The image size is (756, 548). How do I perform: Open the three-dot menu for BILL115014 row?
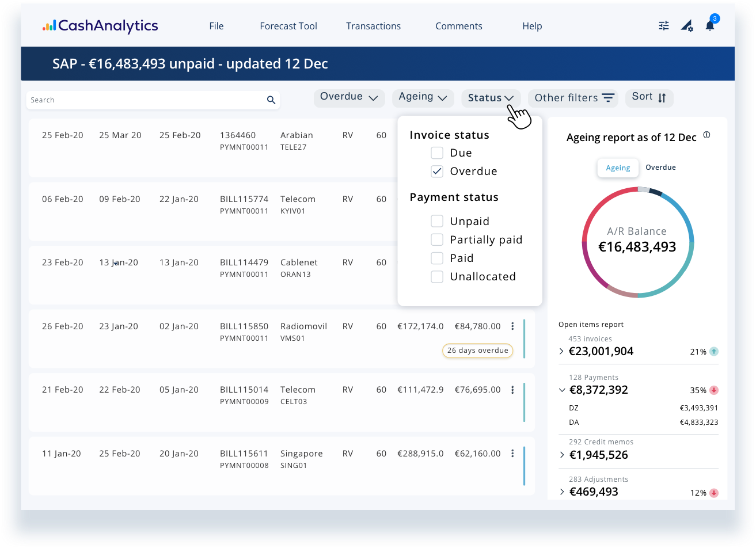tap(512, 390)
